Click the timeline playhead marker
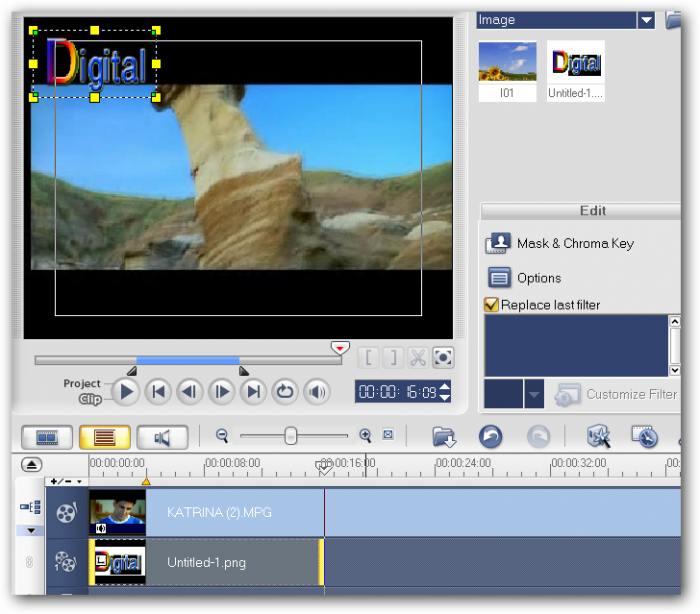700x614 pixels. pos(324,467)
